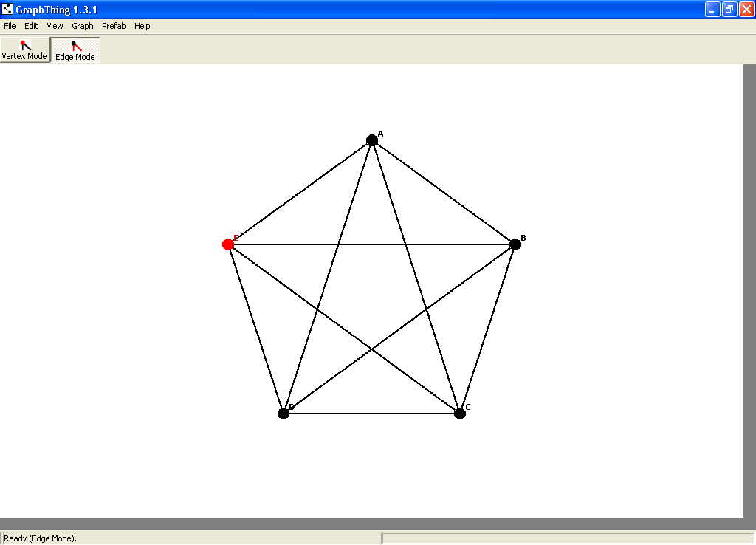Click the horizontal edge between D and C
This screenshot has width=756, height=545.
point(371,414)
